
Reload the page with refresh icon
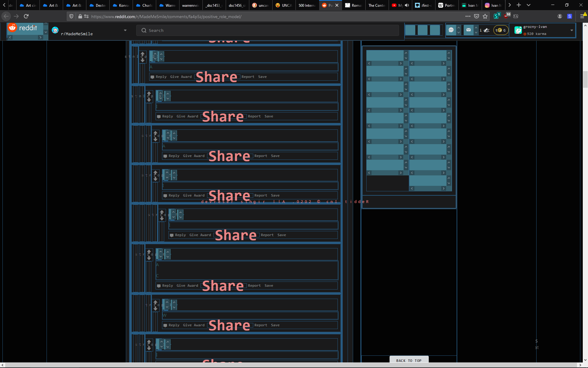pyautogui.click(x=26, y=16)
